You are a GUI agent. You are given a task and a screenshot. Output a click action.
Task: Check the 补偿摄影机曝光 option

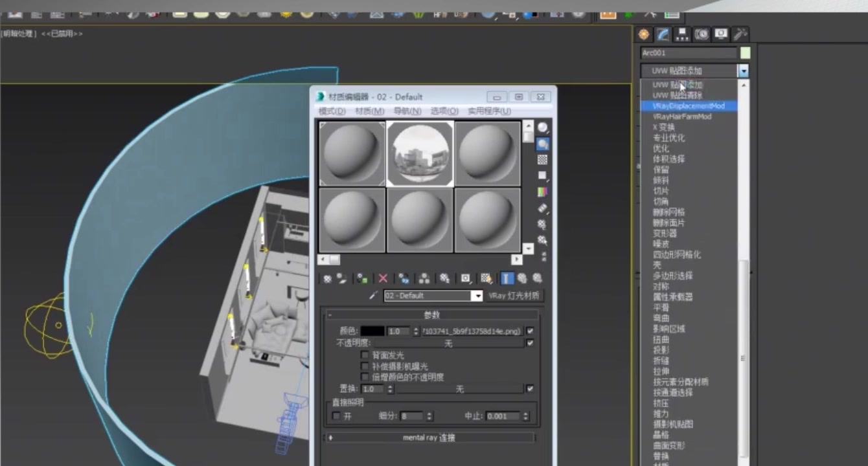pyautogui.click(x=365, y=366)
